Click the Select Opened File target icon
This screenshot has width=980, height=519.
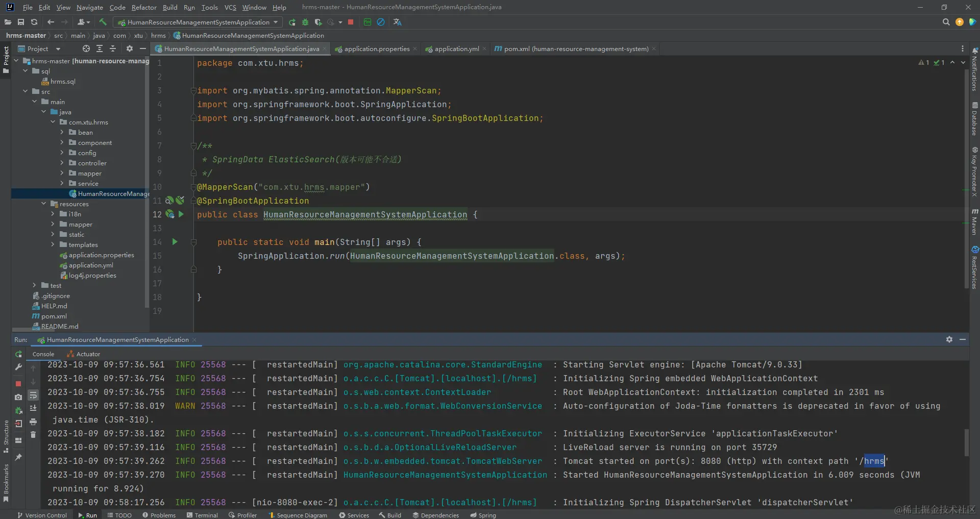[86, 48]
